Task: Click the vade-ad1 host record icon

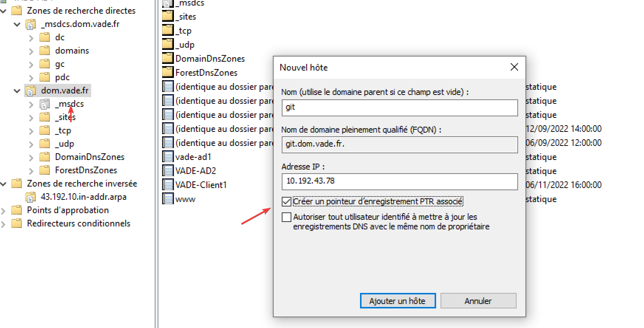Action: [x=168, y=157]
